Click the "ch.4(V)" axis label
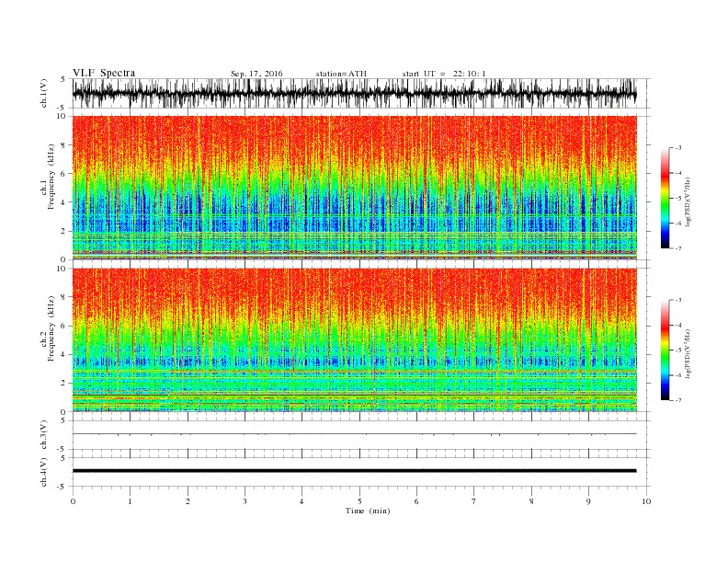This screenshot has height=563, width=728. click(x=44, y=472)
